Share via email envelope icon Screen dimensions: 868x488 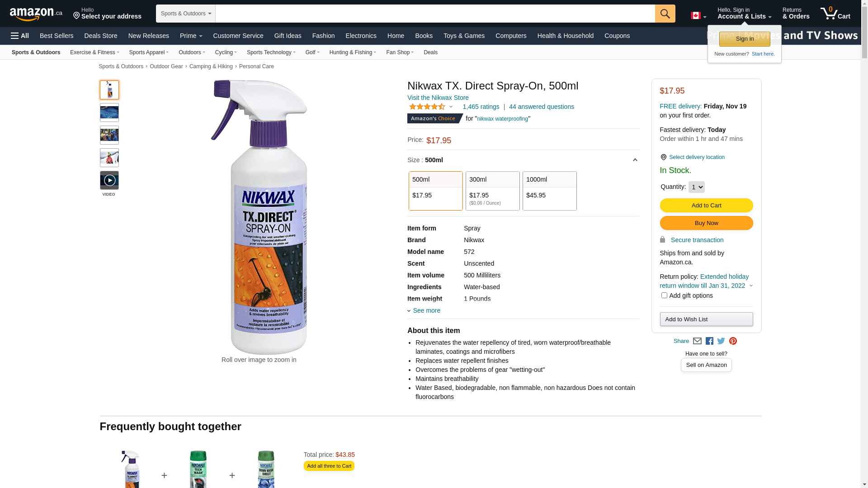(697, 341)
